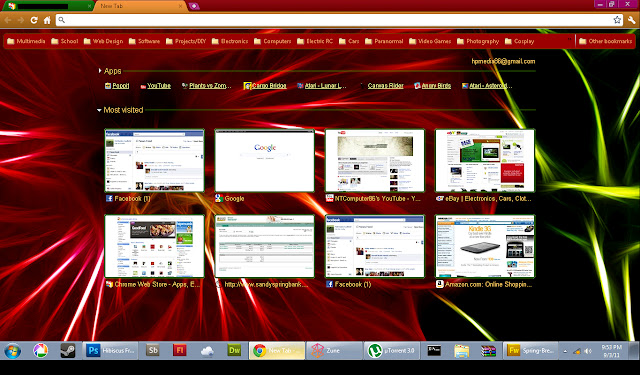Open the YouTube app link
Image resolution: width=640 pixels, height=375 pixels.
tap(155, 86)
